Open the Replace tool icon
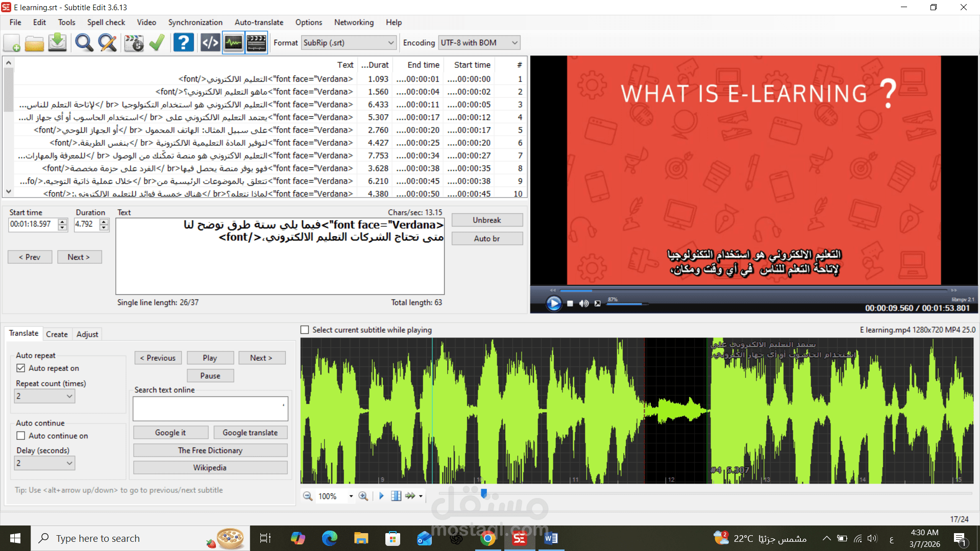The width and height of the screenshot is (980, 551). pos(107,43)
